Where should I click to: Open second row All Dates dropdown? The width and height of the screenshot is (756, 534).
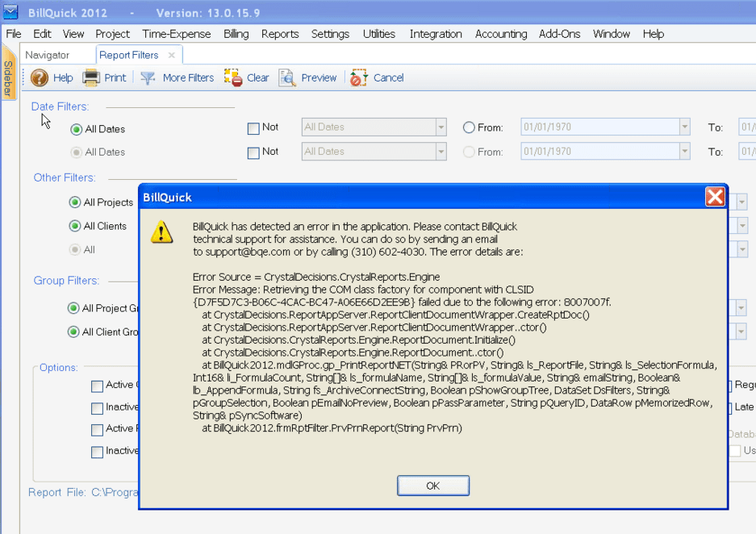[441, 152]
